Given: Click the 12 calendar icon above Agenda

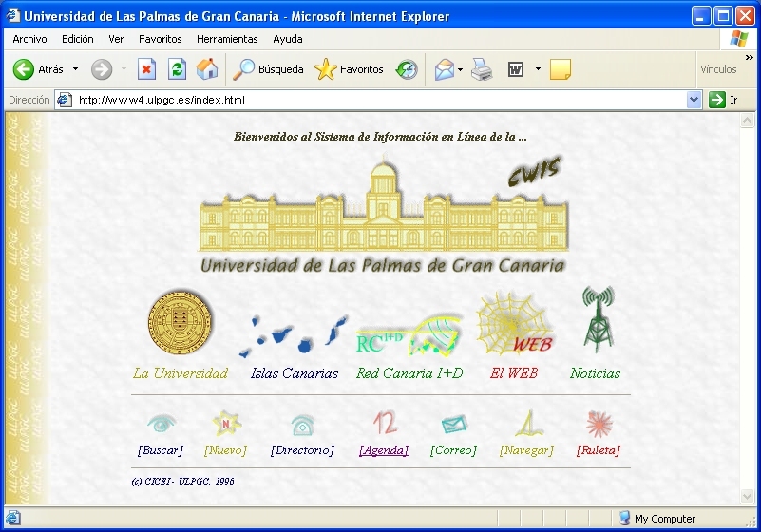Looking at the screenshot, I should click(x=385, y=423).
